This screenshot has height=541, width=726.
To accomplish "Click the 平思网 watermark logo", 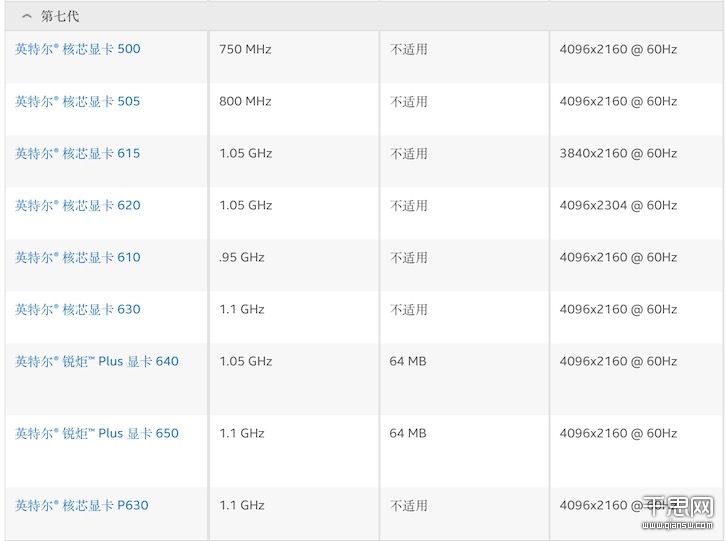I will point(678,511).
